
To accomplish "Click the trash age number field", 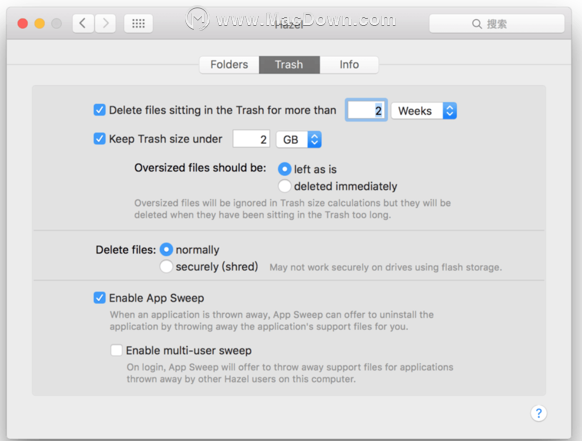I will pyautogui.click(x=366, y=110).
